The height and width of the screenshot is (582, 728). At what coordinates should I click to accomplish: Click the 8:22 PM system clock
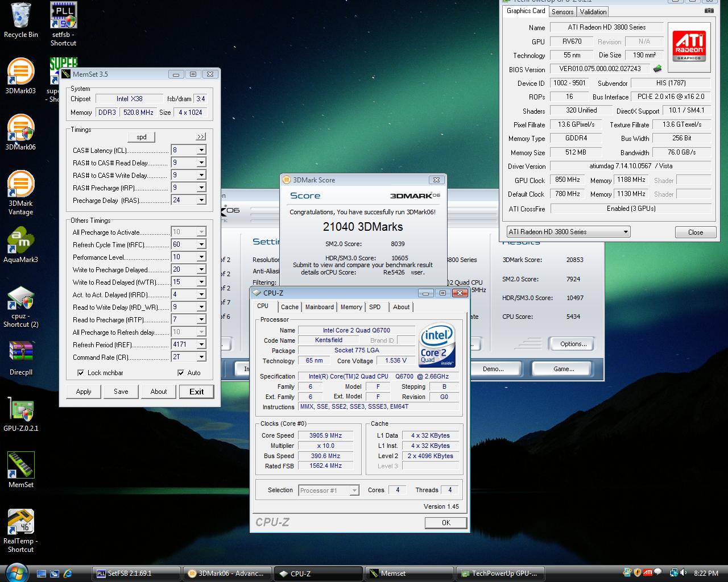tap(706, 573)
